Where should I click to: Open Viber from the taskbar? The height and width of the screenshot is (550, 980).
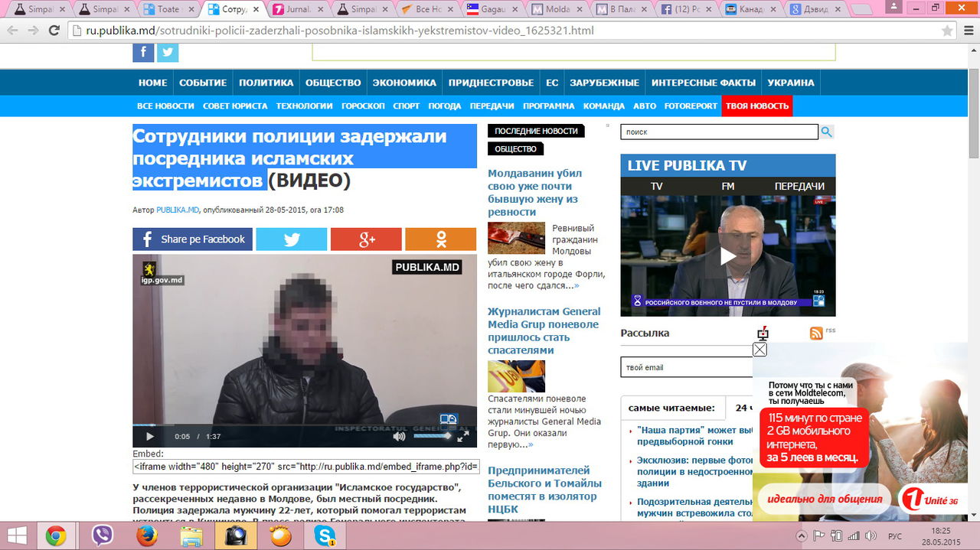click(x=102, y=536)
